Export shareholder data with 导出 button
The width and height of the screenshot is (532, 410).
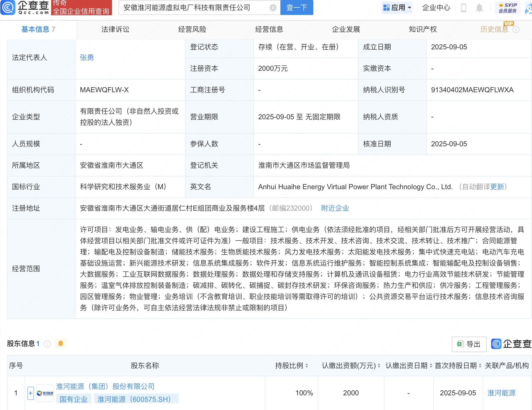coord(469,344)
